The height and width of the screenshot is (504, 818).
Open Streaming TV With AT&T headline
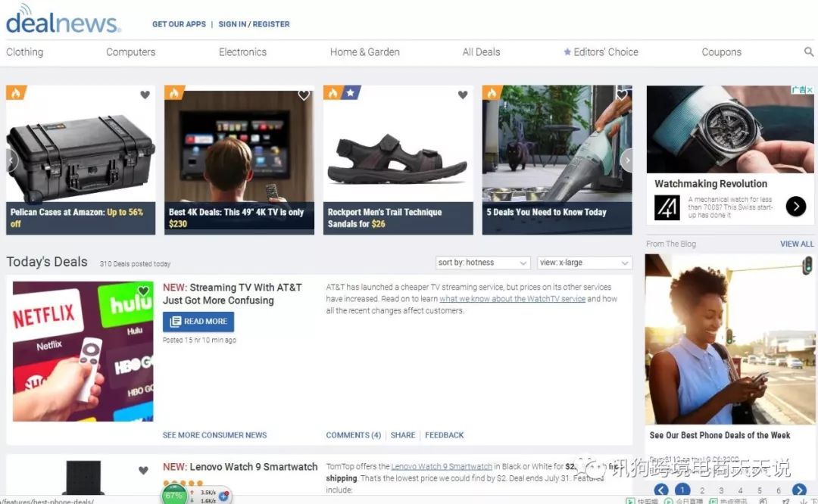pyautogui.click(x=233, y=294)
